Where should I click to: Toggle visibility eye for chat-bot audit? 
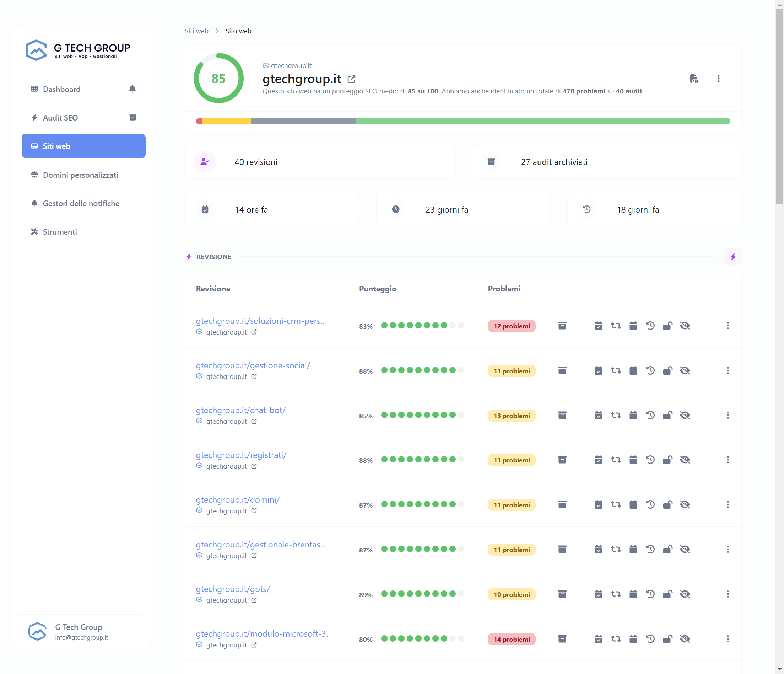(685, 415)
